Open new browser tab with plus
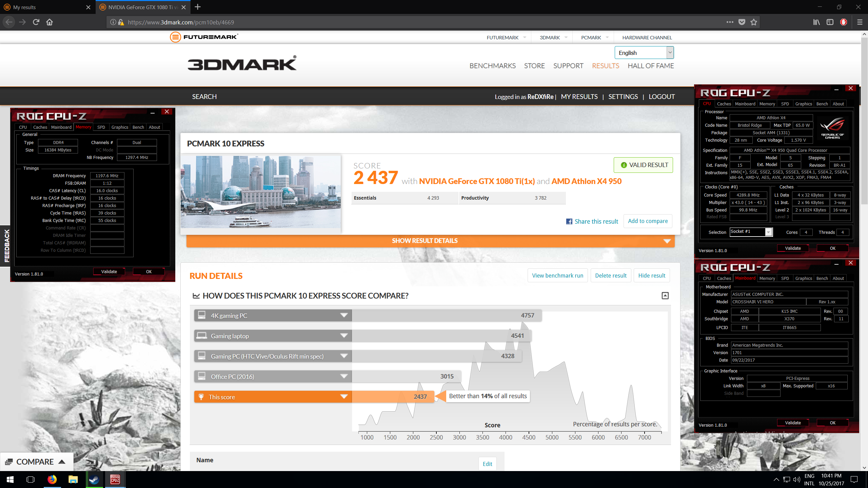 point(198,7)
